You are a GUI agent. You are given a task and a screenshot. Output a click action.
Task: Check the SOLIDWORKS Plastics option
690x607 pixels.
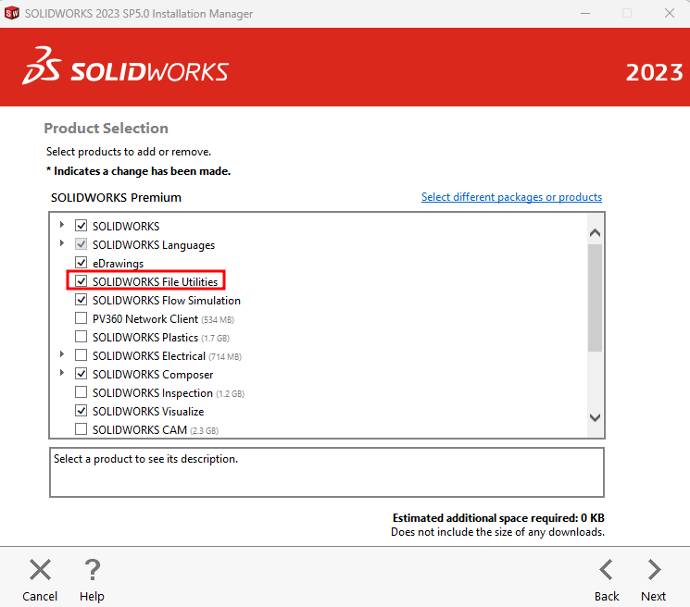[82, 337]
